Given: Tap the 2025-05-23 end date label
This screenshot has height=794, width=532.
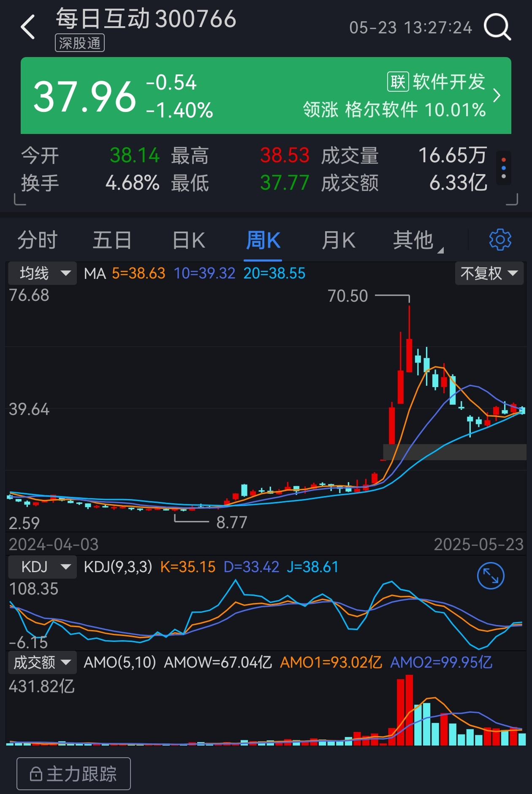Looking at the screenshot, I should click(x=479, y=544).
